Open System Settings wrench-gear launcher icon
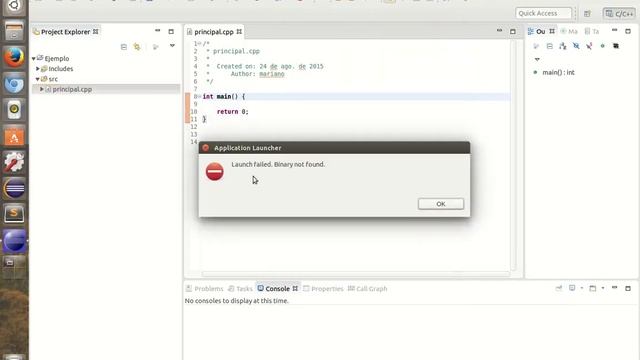 [x=14, y=162]
